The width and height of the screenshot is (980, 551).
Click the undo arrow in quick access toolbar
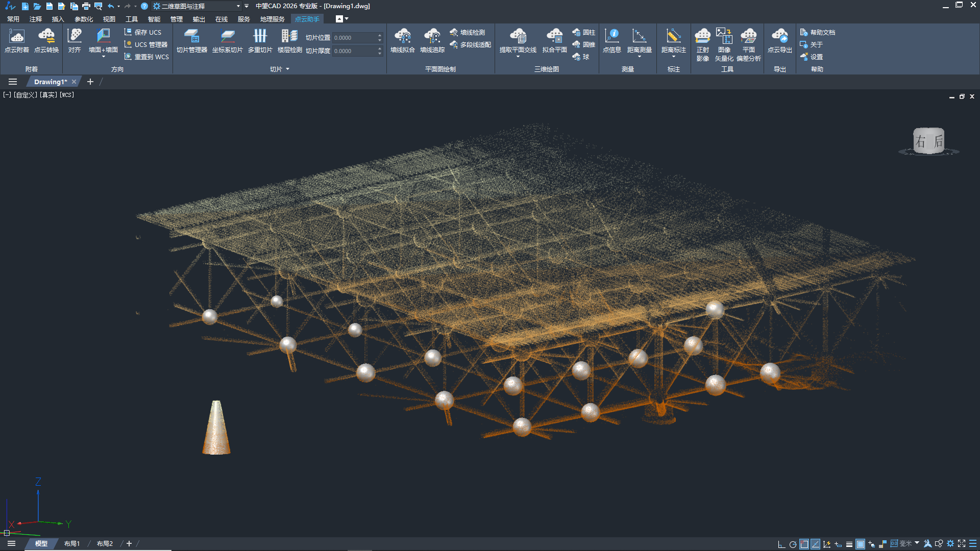pos(111,6)
